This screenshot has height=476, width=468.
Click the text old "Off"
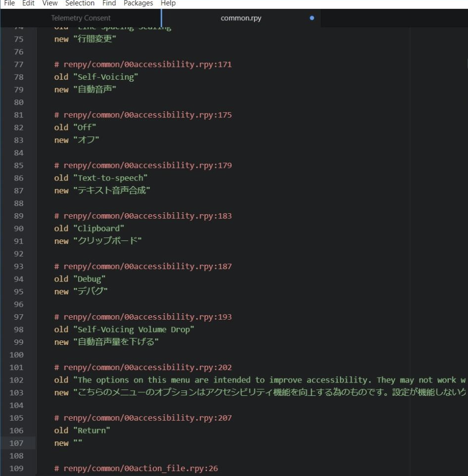(x=75, y=128)
